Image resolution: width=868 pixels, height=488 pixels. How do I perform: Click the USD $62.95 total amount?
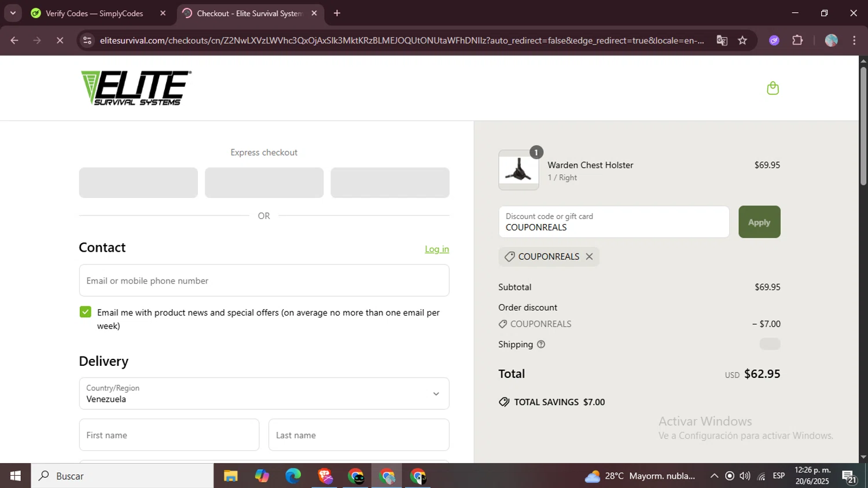pyautogui.click(x=752, y=374)
